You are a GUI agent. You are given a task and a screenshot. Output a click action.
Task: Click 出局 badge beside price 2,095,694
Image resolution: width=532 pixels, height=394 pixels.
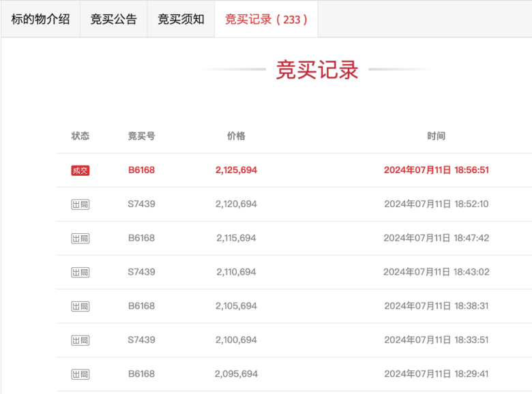(x=80, y=374)
